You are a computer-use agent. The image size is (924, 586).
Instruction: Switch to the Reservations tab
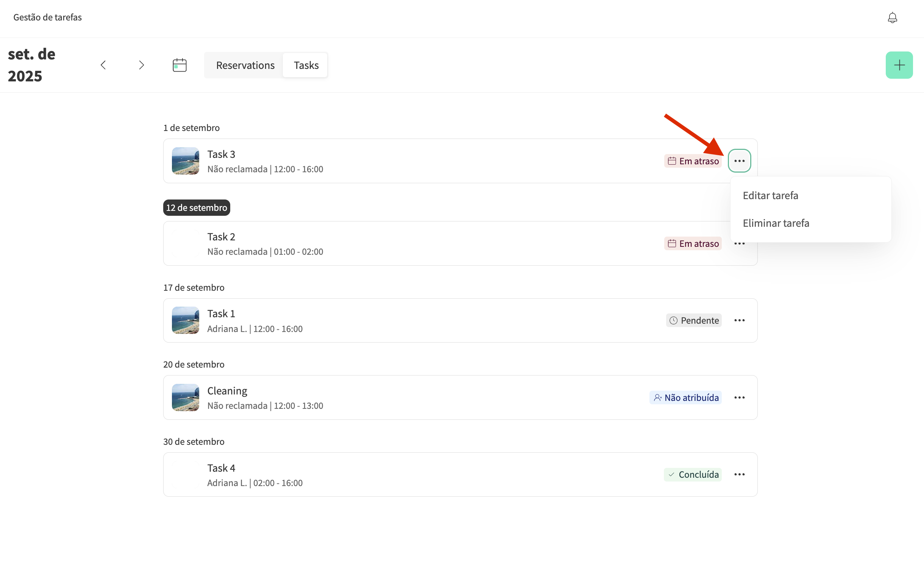[245, 65]
